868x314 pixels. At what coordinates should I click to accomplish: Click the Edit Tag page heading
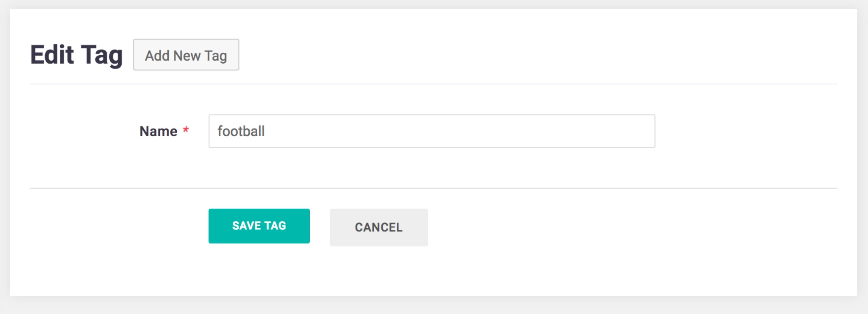point(76,55)
